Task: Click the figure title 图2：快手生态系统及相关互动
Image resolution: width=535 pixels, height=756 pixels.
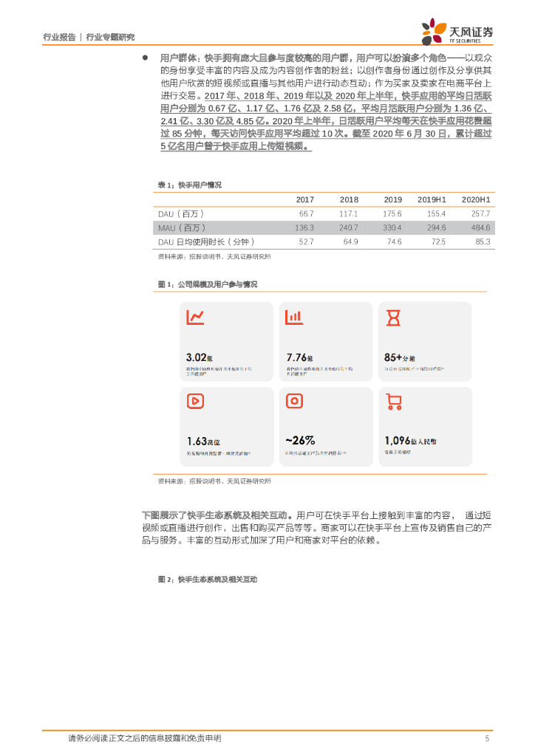Action: tap(208, 579)
